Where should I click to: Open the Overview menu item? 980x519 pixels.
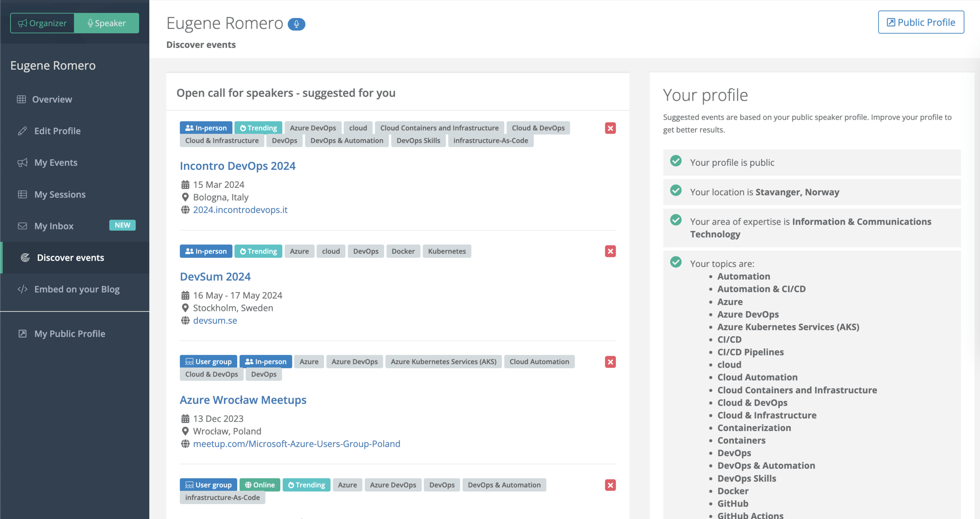pyautogui.click(x=52, y=100)
